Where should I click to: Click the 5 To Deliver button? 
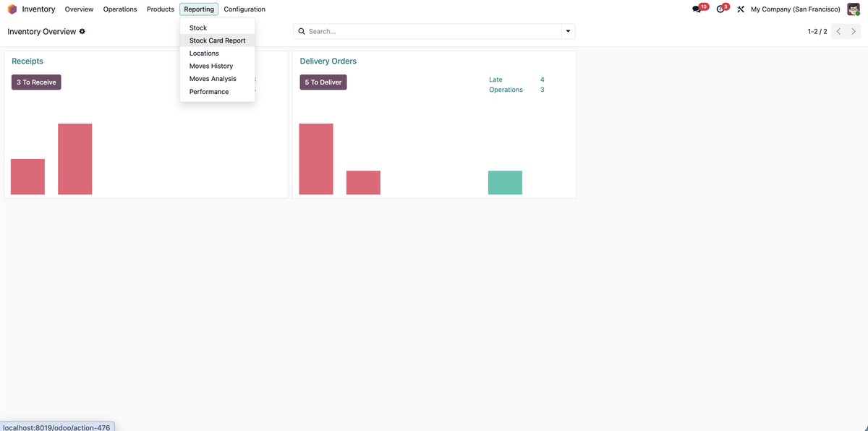323,82
